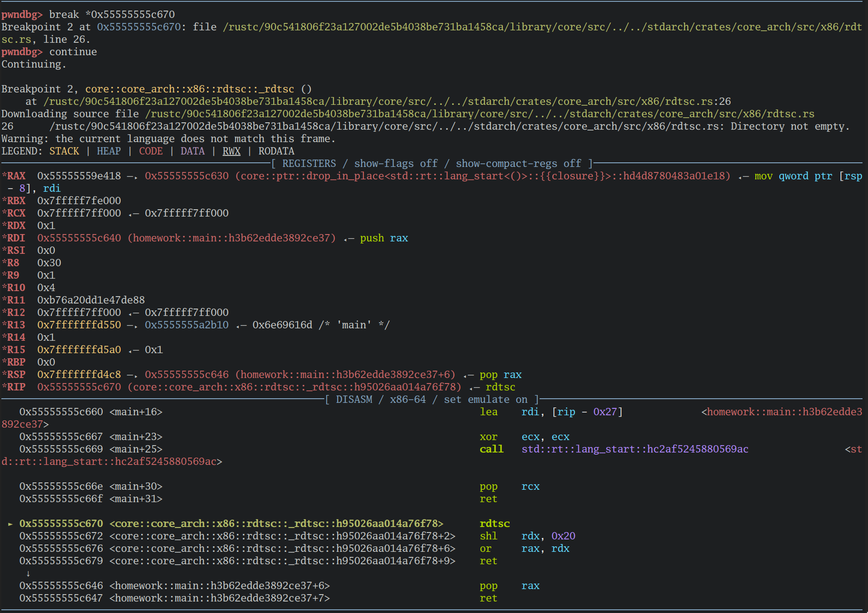Click the 'pop rax' text in RSP row
The width and height of the screenshot is (868, 613).
[x=500, y=374]
